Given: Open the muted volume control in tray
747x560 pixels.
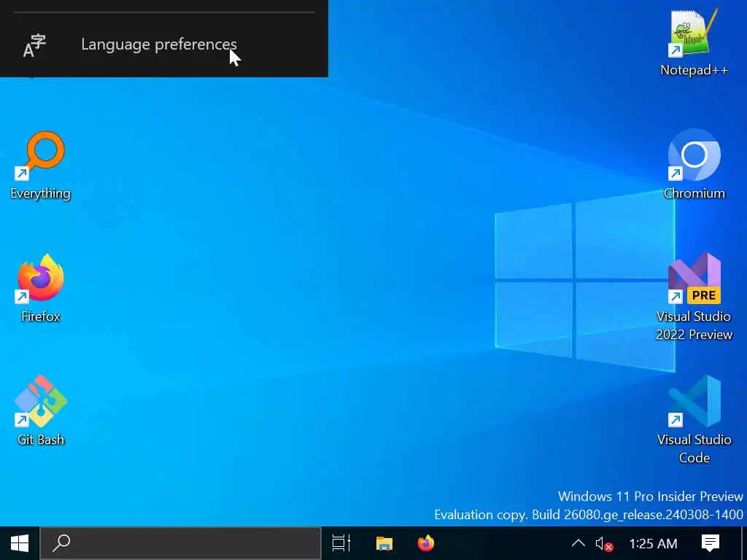Looking at the screenshot, I should click(x=603, y=543).
